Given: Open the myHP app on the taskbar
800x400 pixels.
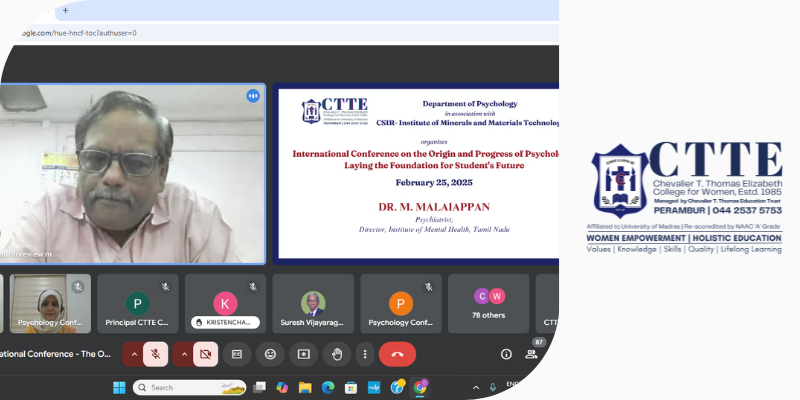Looking at the screenshot, I should 373,388.
